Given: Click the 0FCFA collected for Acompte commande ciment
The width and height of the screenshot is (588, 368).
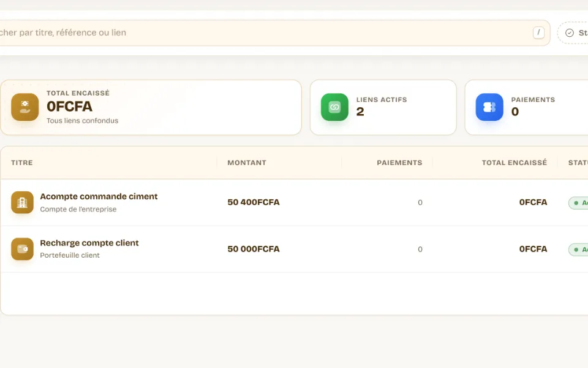Looking at the screenshot, I should (533, 202).
